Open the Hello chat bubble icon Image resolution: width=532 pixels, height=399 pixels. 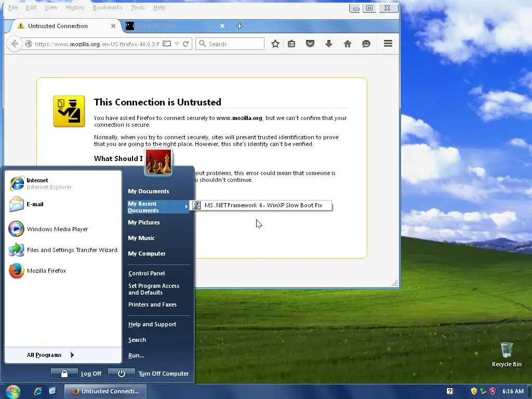point(366,44)
